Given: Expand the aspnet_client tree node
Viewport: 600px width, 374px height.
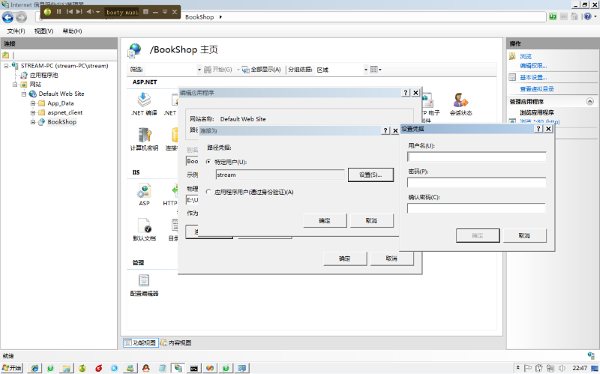Looking at the screenshot, I should [33, 113].
